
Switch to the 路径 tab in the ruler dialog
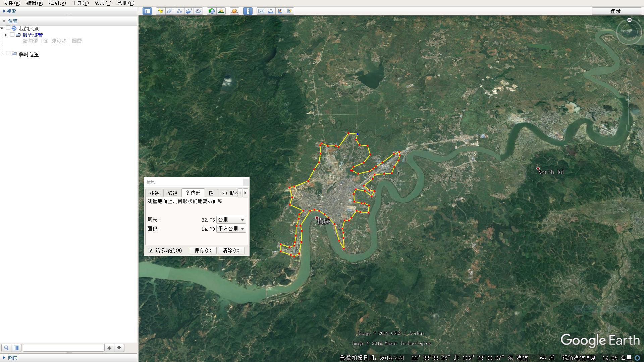tap(172, 193)
